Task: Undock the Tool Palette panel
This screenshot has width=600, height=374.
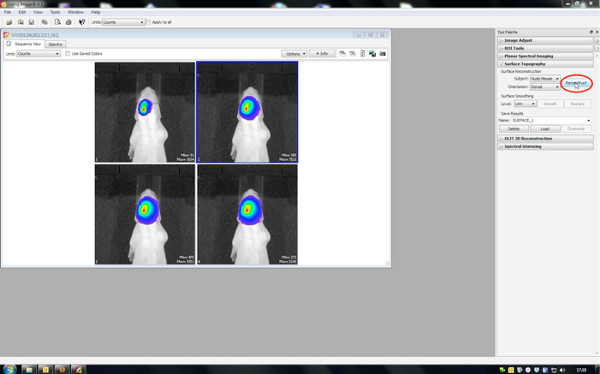Action: click(x=591, y=32)
